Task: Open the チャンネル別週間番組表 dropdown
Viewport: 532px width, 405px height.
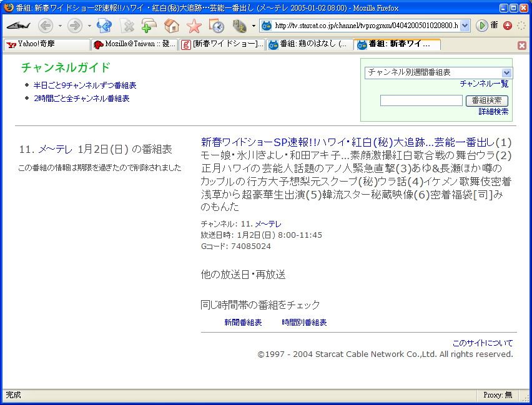Action: click(x=438, y=73)
